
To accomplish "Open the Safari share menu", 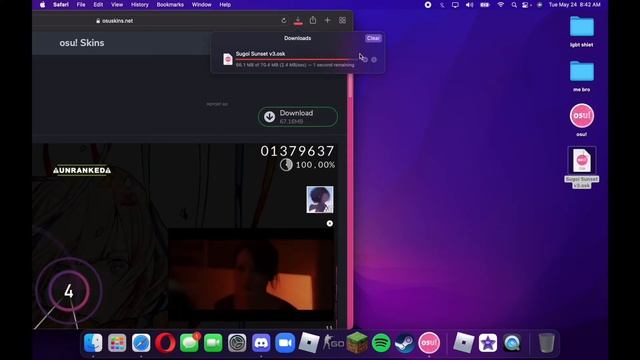I will [x=313, y=20].
